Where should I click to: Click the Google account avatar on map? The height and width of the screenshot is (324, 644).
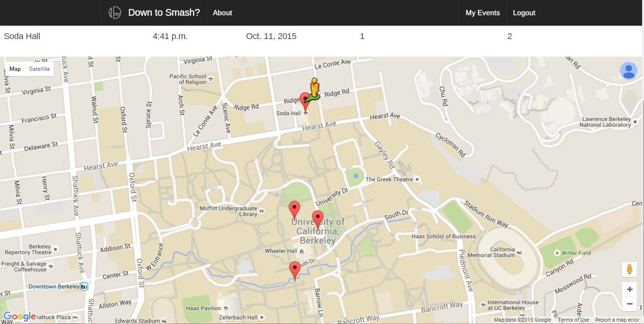coord(629,71)
